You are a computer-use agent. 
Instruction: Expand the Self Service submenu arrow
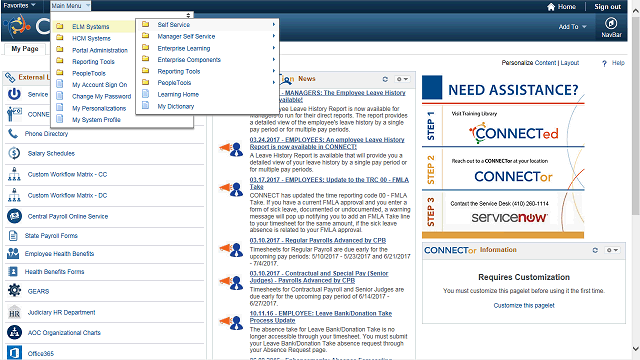click(274, 24)
